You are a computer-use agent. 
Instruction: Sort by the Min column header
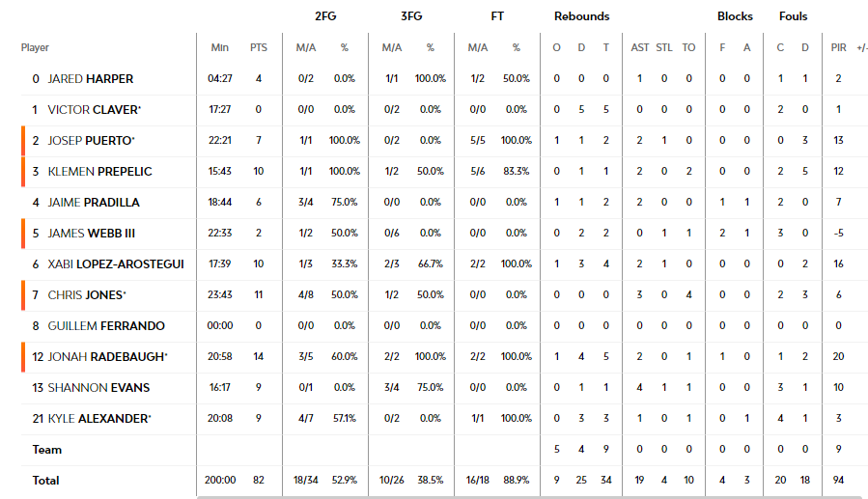tap(220, 48)
